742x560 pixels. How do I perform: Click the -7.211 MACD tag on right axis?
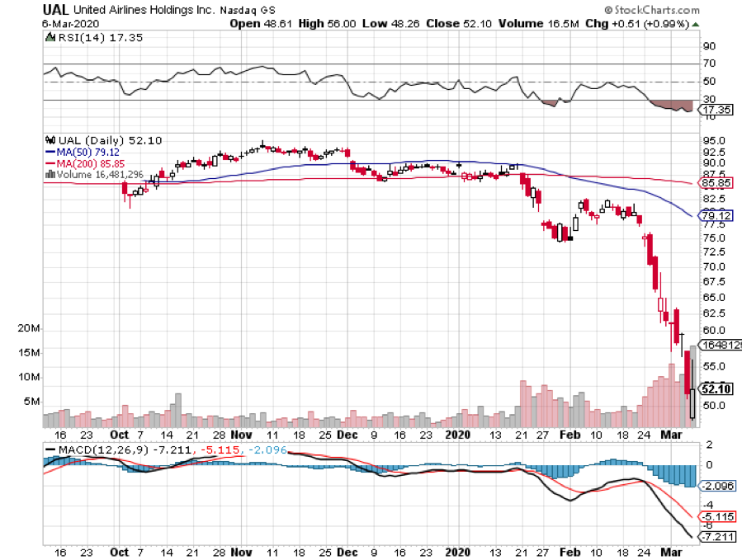coord(717,537)
